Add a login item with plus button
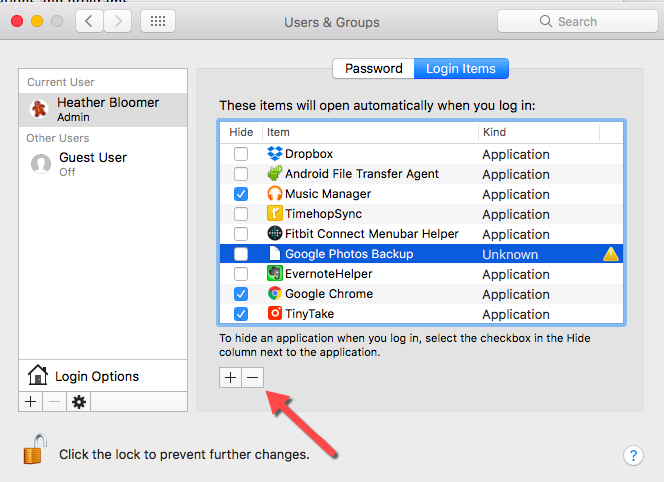Image resolution: width=664 pixels, height=482 pixels. (x=230, y=377)
